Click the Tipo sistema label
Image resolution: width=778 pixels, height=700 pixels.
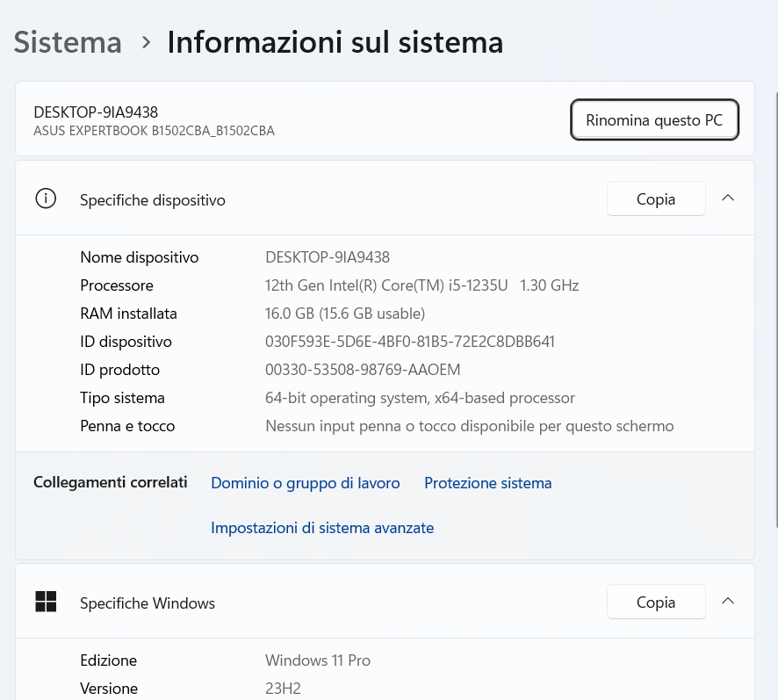click(123, 398)
